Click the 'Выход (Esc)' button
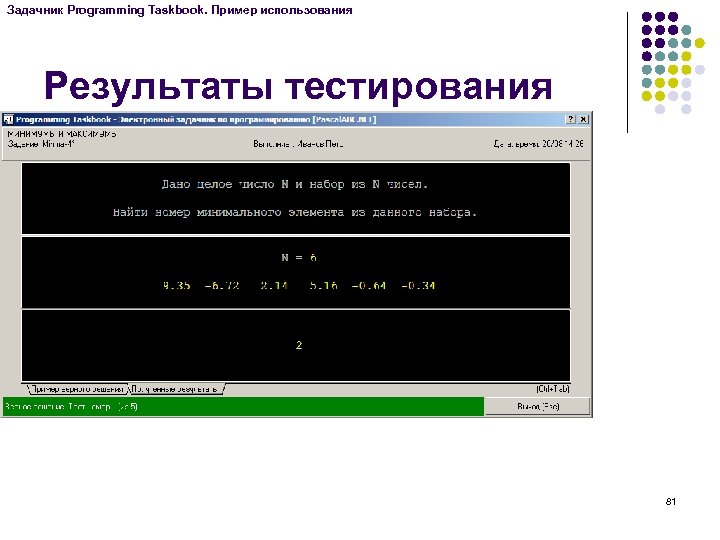 tap(538, 406)
